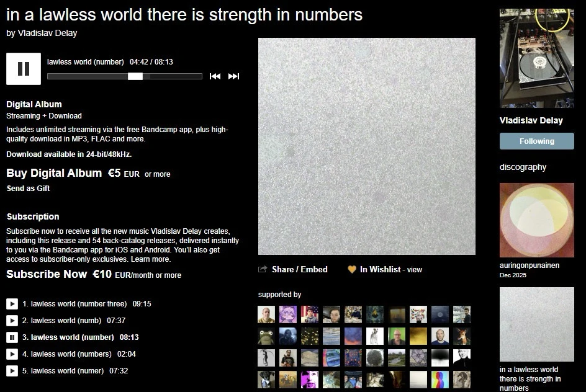The height and width of the screenshot is (392, 586).
Task: Play track 5 lawless world (numer)
Action: tap(12, 371)
